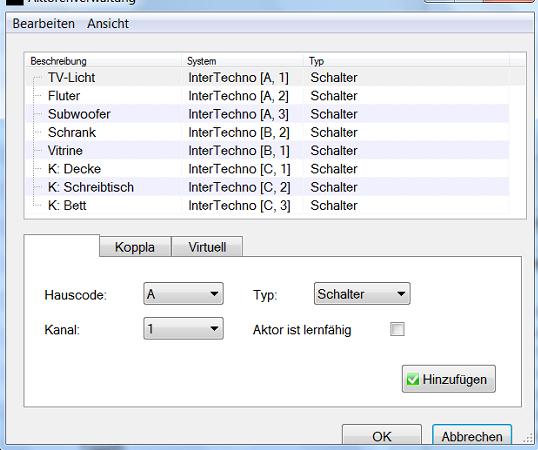Open the Bearbeiten menu
The image size is (538, 450).
click(x=44, y=24)
